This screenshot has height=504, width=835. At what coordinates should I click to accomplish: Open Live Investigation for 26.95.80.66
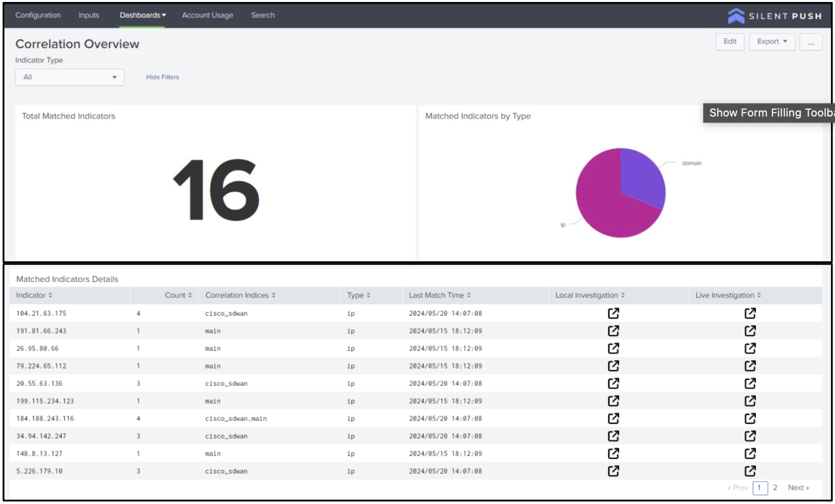[750, 348]
